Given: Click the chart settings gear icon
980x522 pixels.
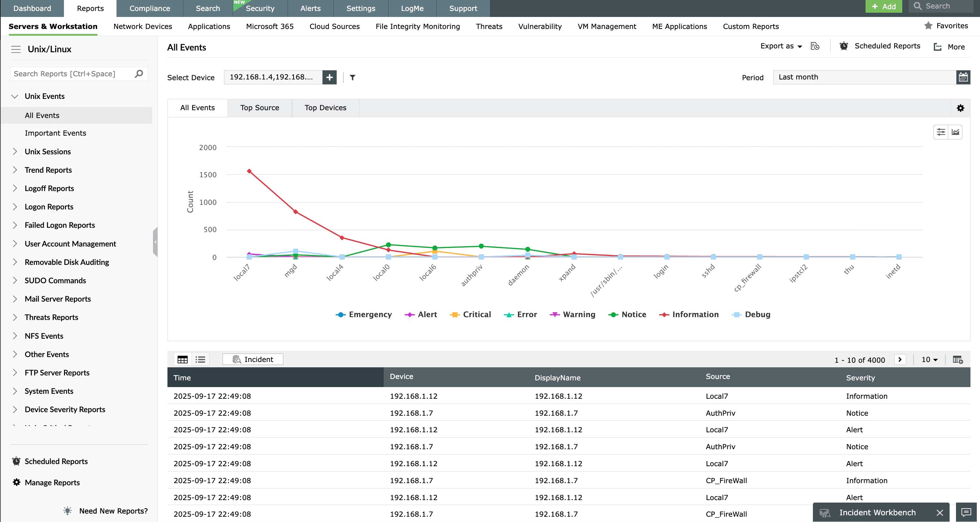Looking at the screenshot, I should (960, 108).
